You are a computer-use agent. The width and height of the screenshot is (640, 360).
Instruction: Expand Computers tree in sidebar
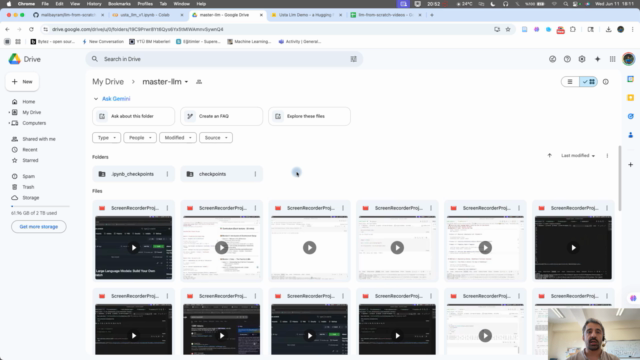click(9, 123)
